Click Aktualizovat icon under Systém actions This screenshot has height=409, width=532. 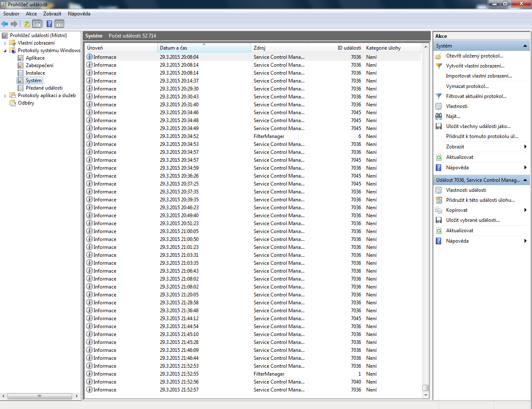pyautogui.click(x=439, y=157)
